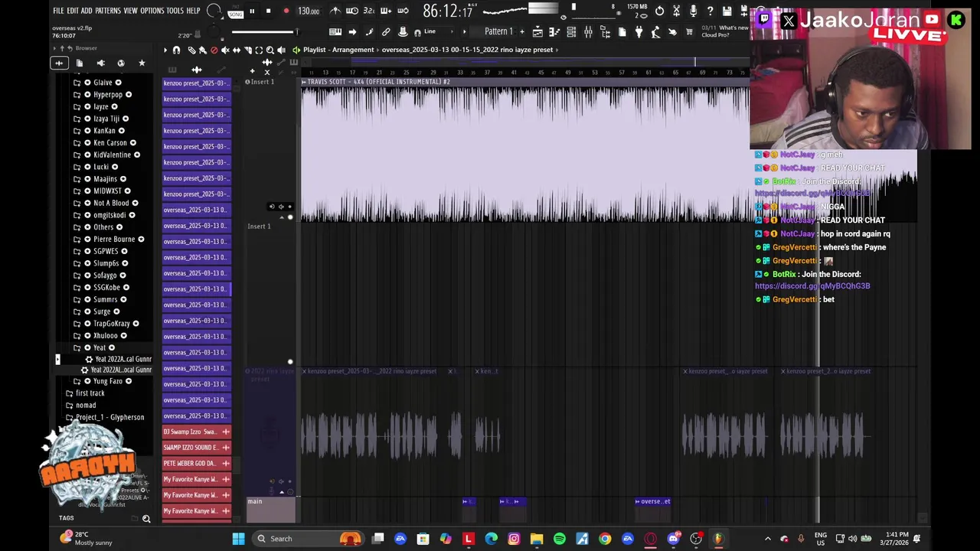Screen dimensions: 980x551
Task: Open the browser files document tab
Action: tap(80, 64)
